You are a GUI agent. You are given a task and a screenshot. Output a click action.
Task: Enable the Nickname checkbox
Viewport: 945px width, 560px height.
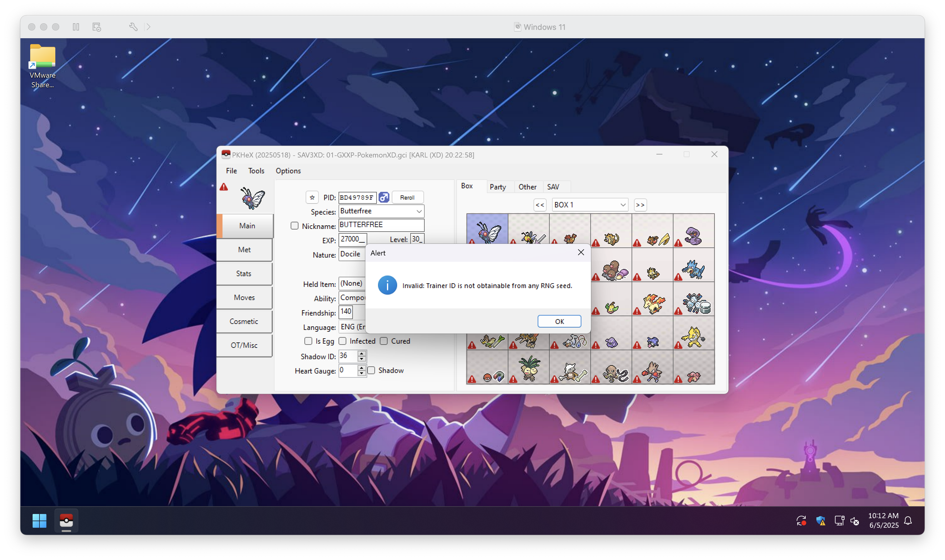tap(295, 226)
